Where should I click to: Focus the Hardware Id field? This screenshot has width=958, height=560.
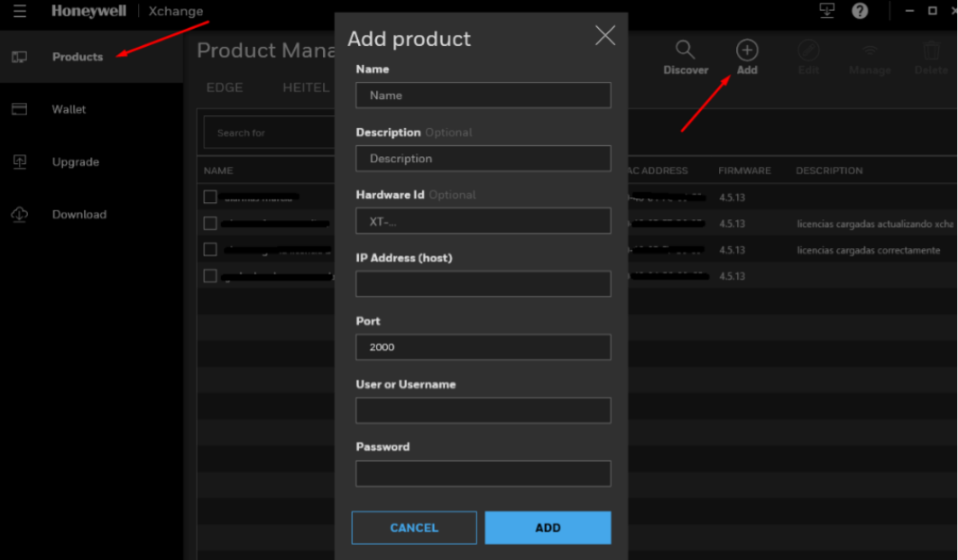[484, 221]
